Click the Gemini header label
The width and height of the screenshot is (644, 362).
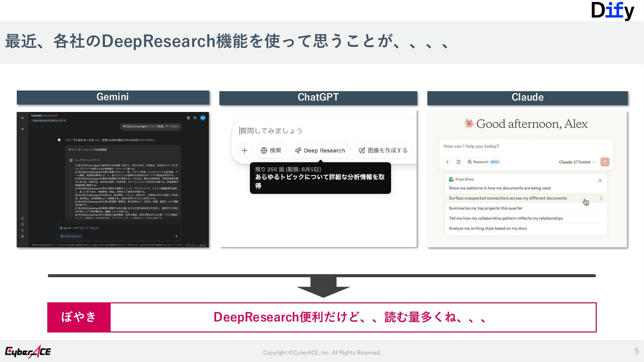[x=113, y=97]
